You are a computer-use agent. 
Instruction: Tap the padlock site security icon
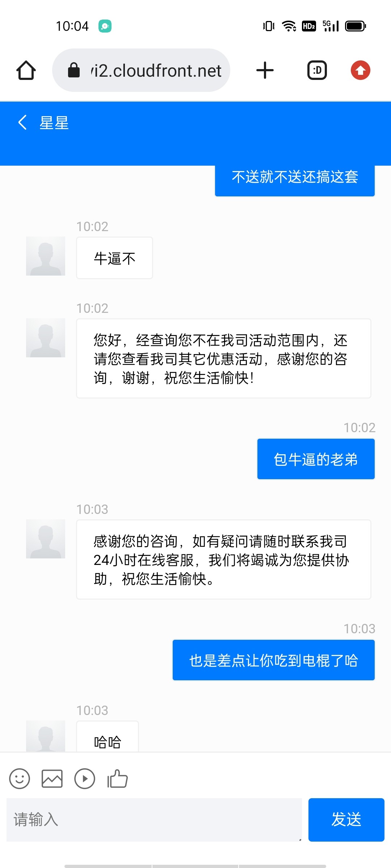[x=74, y=70]
